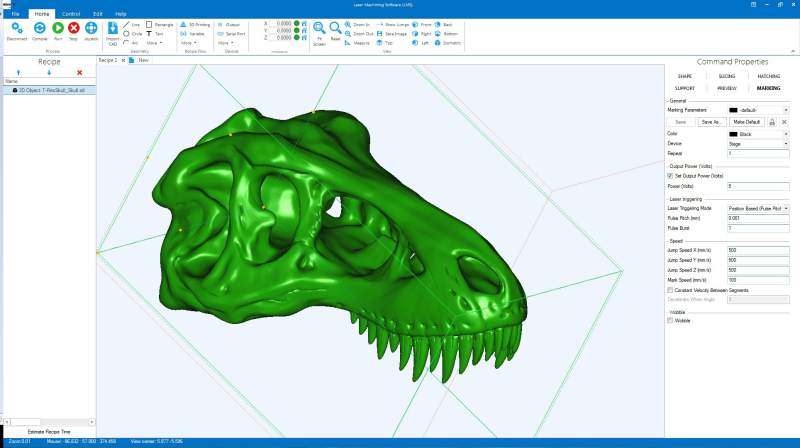Expand the Device dropdown showing Stage
The width and height of the screenshot is (800, 448).
(757, 143)
